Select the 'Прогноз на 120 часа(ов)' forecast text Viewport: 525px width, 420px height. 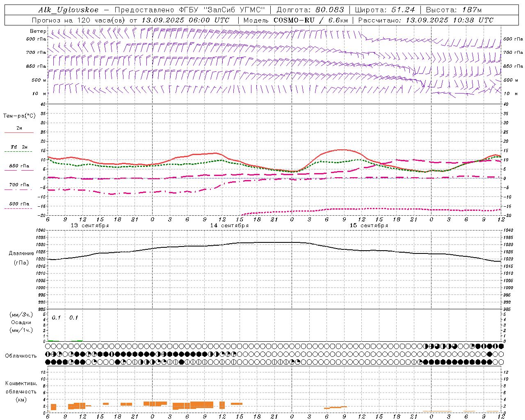(79, 20)
